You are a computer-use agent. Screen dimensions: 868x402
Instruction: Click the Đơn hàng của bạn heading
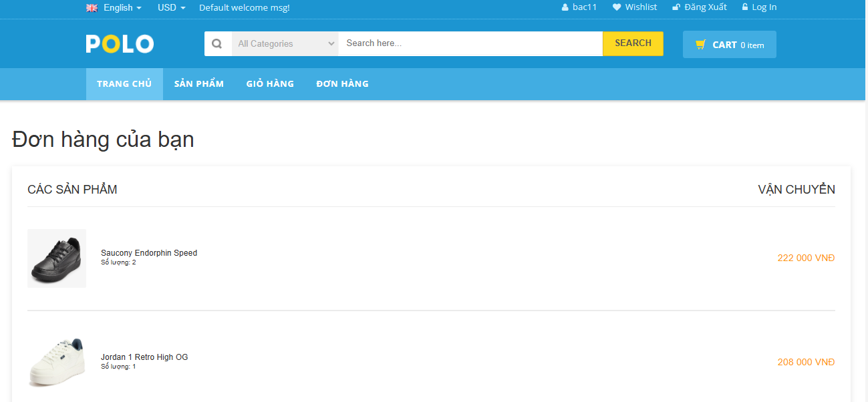(x=103, y=140)
